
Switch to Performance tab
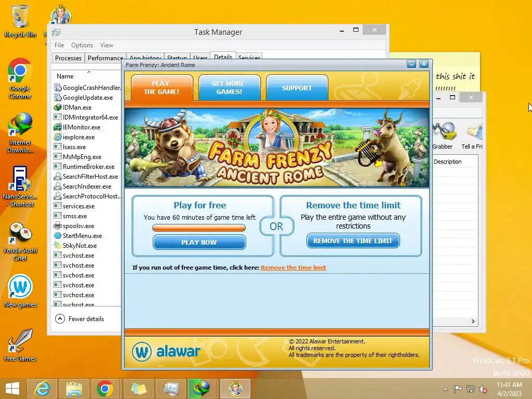pyautogui.click(x=105, y=58)
